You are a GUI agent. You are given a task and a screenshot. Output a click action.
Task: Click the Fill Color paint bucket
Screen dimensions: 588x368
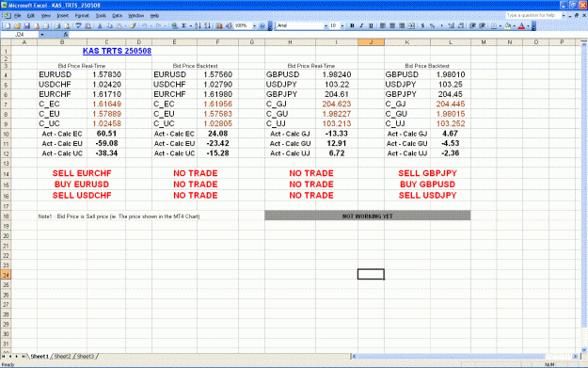tap(508, 25)
